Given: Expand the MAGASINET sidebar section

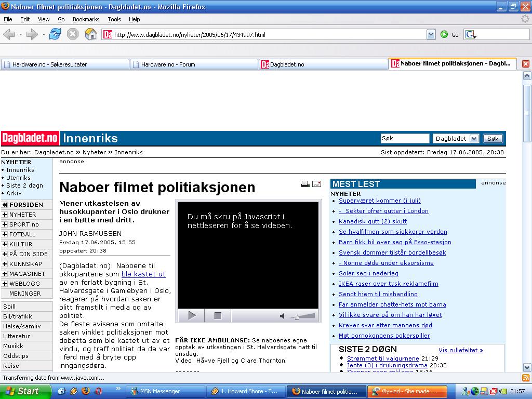Looking at the screenshot, I should (5, 273).
